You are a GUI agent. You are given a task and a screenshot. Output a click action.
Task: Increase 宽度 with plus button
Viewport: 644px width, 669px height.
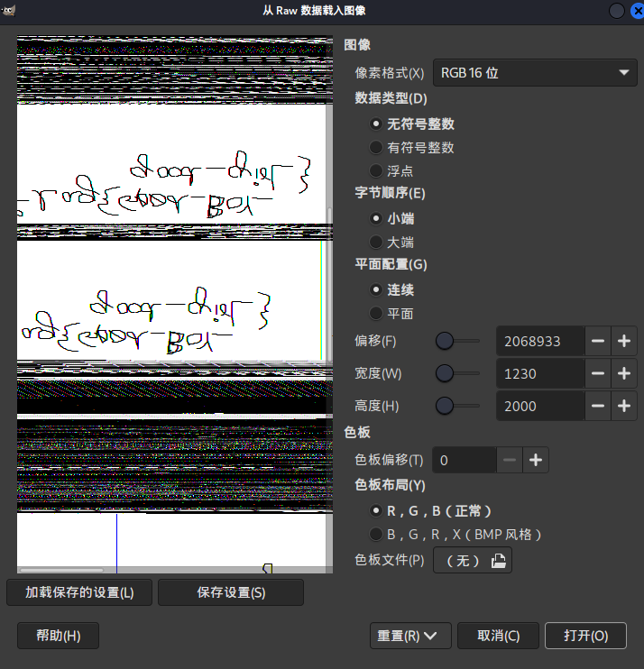tap(624, 373)
